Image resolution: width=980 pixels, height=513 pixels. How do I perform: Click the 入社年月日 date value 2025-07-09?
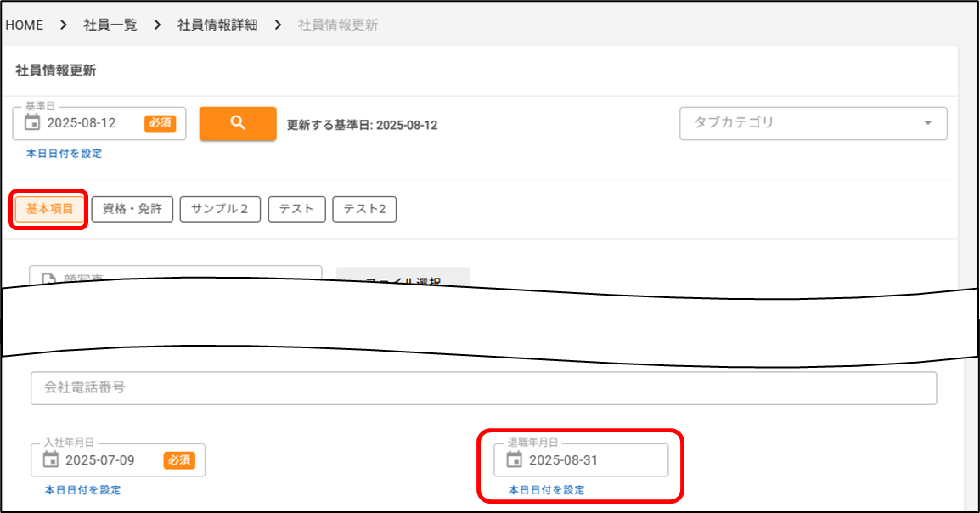pyautogui.click(x=99, y=459)
